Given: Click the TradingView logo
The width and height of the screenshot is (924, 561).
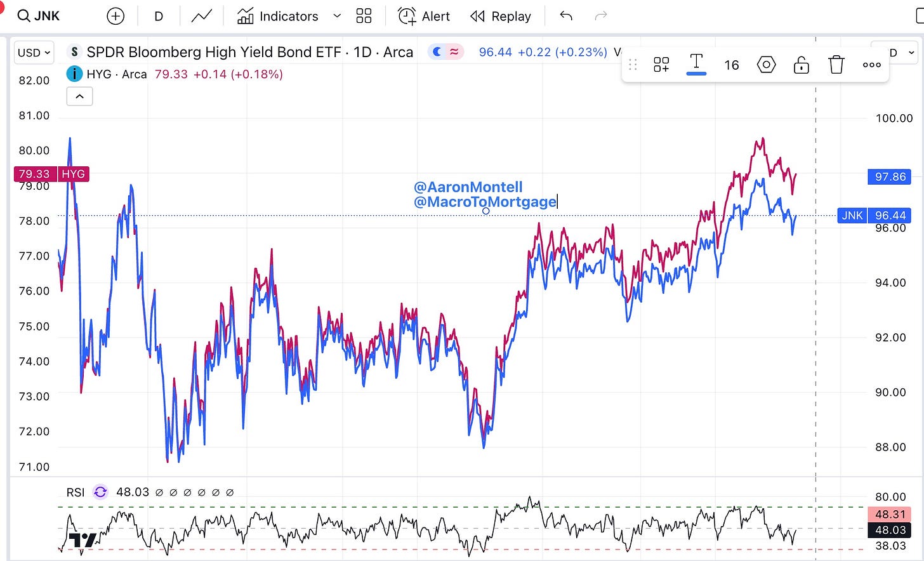Looking at the screenshot, I should 82,541.
